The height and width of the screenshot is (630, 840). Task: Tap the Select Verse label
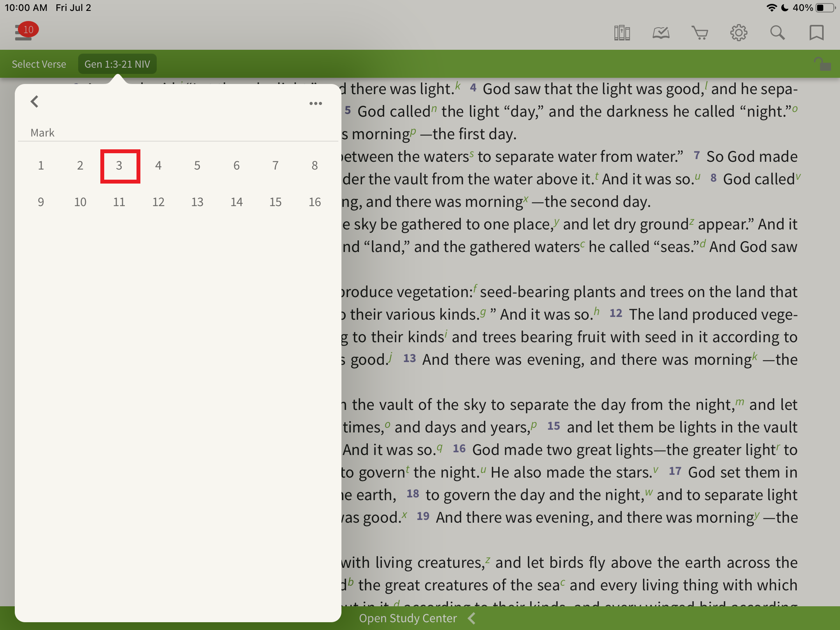(39, 64)
